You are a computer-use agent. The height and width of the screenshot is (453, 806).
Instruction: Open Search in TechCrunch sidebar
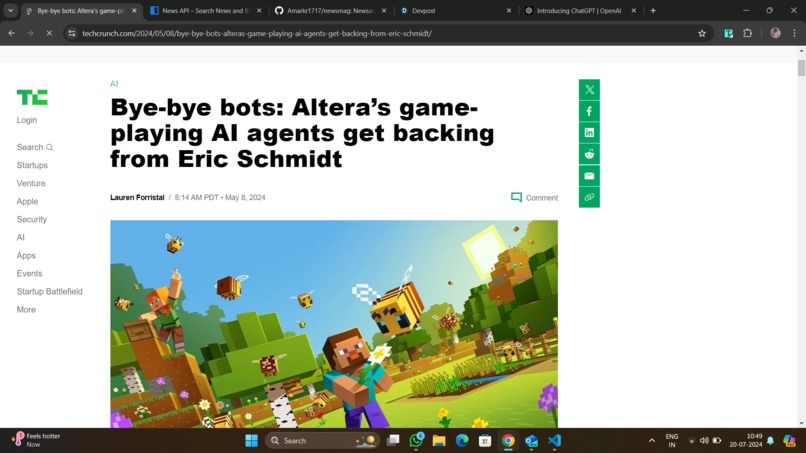point(34,147)
